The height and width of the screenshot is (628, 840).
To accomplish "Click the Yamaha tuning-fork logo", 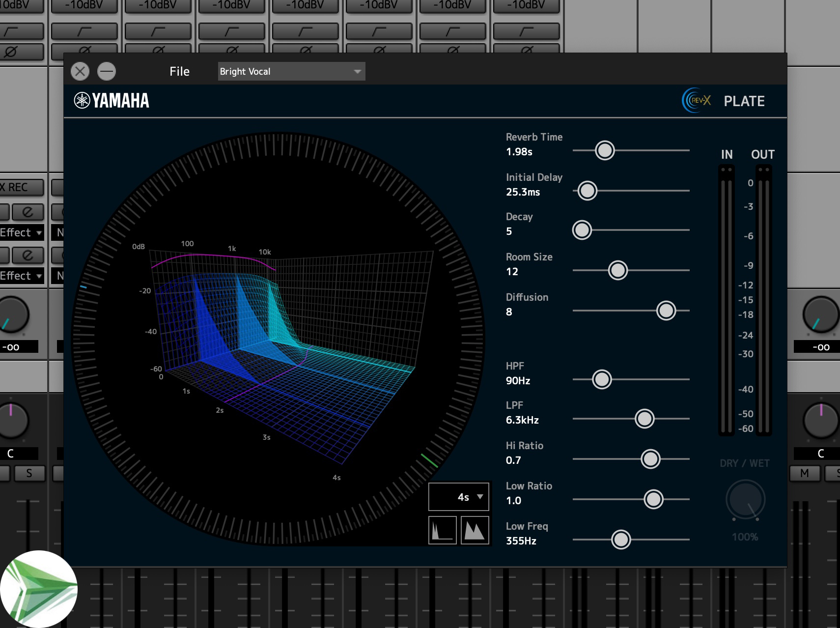I will (x=82, y=100).
